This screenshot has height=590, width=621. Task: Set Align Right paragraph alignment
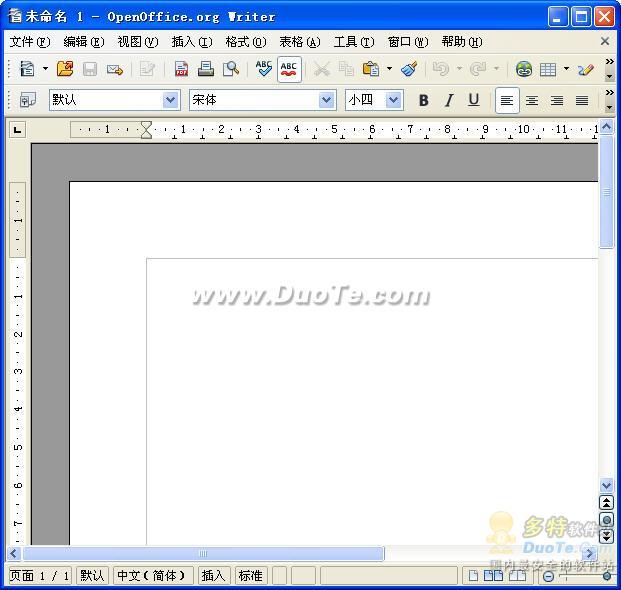coord(557,101)
